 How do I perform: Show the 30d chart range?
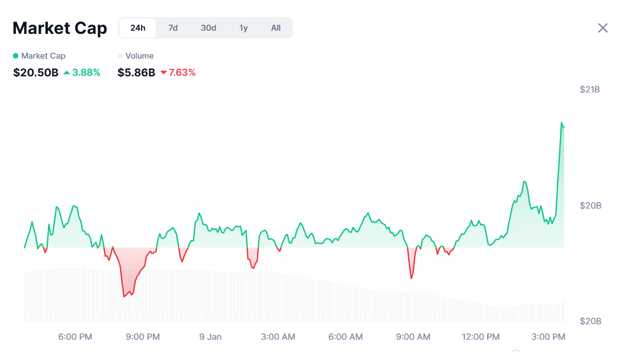(208, 28)
